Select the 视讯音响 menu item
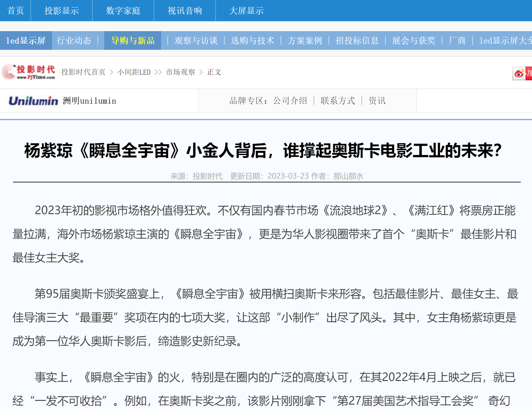532x409 pixels. 185,11
